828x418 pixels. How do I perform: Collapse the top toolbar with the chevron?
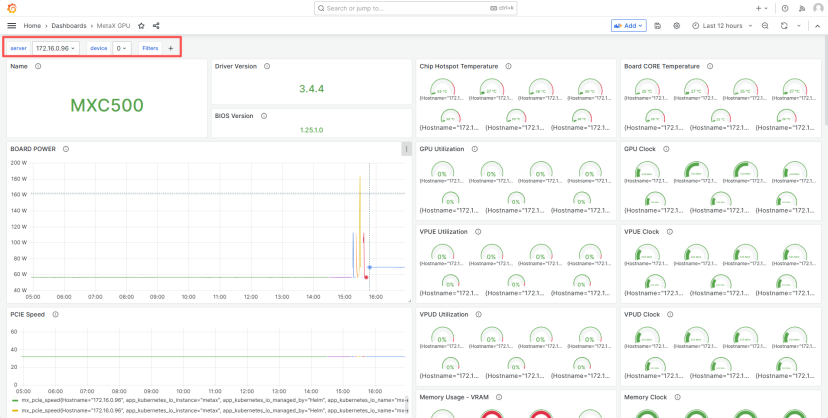pos(817,25)
